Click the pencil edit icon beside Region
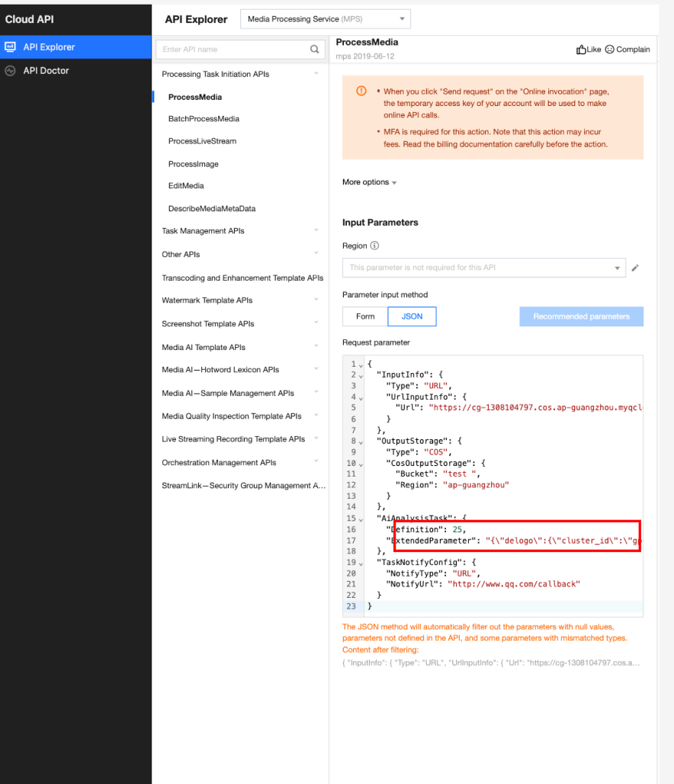Screen dimensions: 674x784 635,268
